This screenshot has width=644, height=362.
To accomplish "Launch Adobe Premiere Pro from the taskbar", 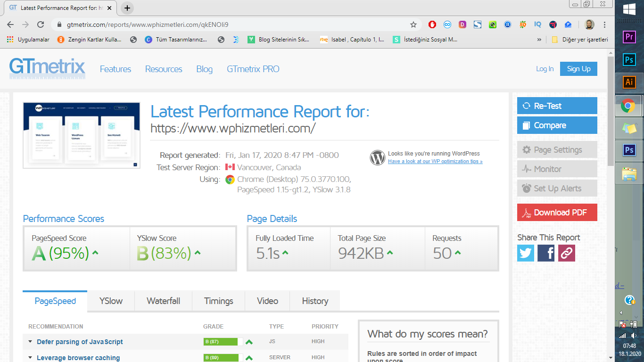I will point(629,37).
